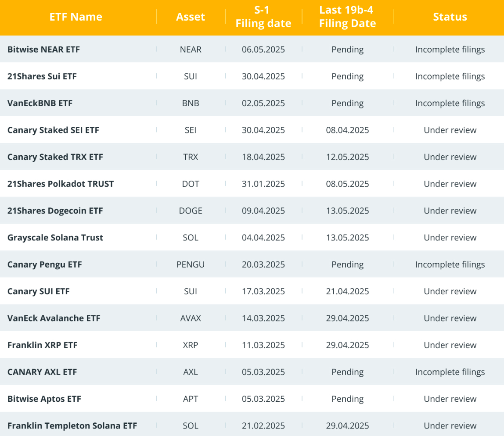Click the PENGU asset cell
Image resolution: width=504 pixels, height=436 pixels.
[x=191, y=264]
